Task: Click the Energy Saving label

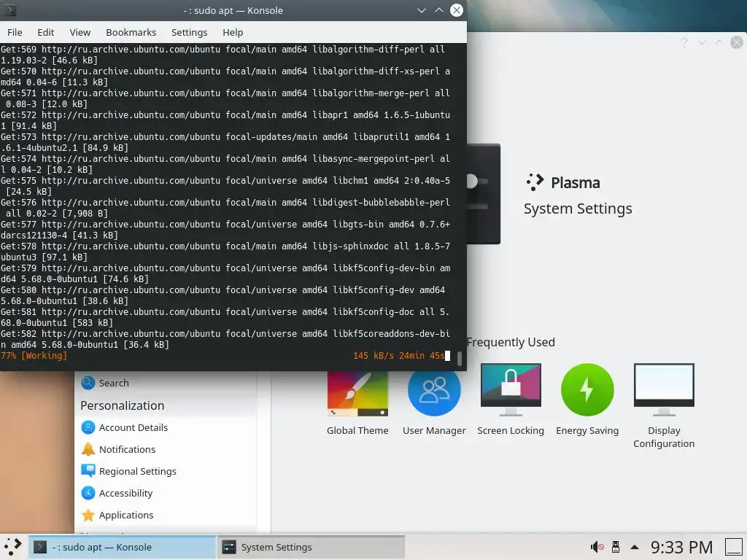Action: pyautogui.click(x=587, y=430)
